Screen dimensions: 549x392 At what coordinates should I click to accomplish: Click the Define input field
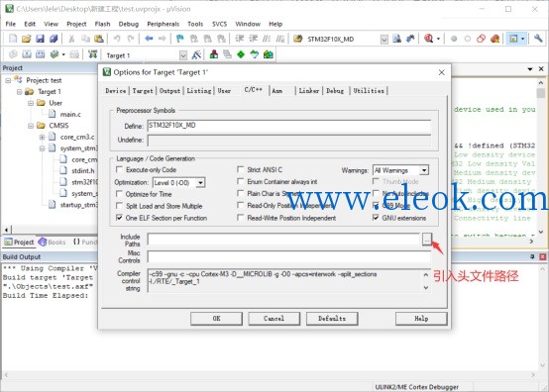(289, 126)
